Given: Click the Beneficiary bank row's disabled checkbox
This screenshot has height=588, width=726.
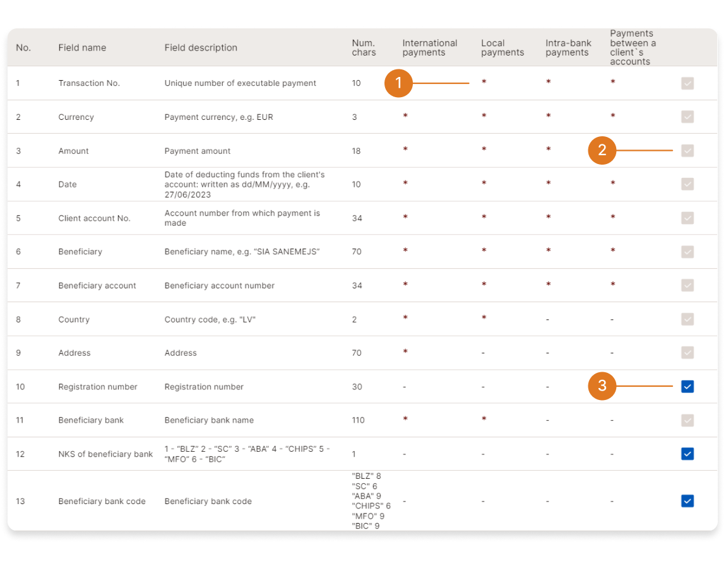Looking at the screenshot, I should tap(687, 420).
